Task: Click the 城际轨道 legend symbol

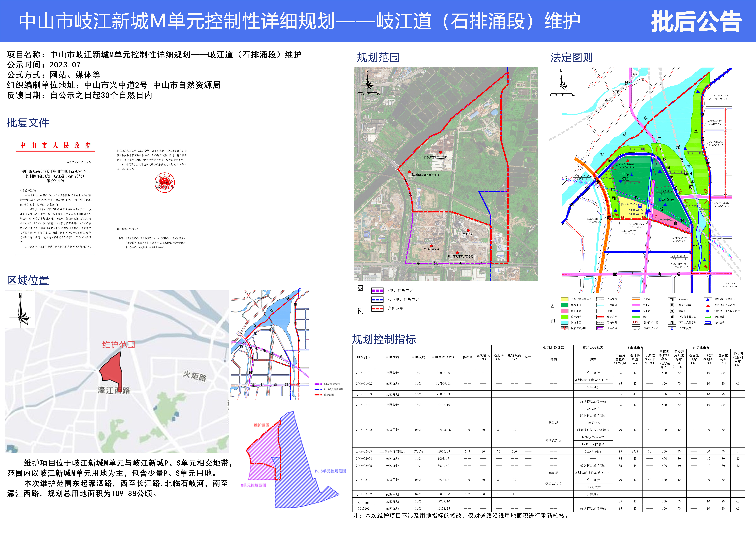Action: 600,299
